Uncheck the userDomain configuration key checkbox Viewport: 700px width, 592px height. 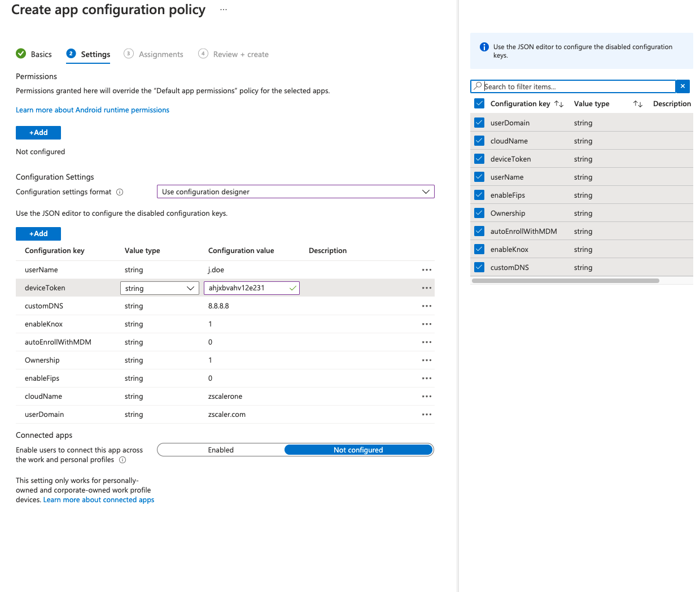[479, 123]
